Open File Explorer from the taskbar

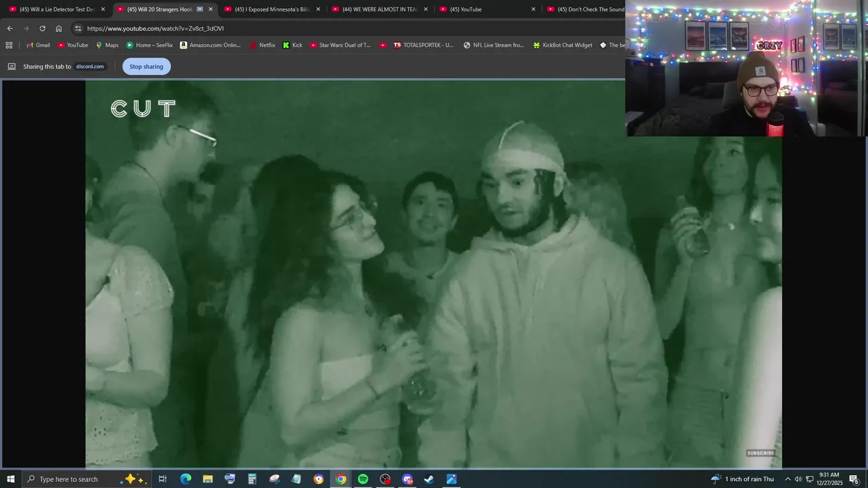208,479
